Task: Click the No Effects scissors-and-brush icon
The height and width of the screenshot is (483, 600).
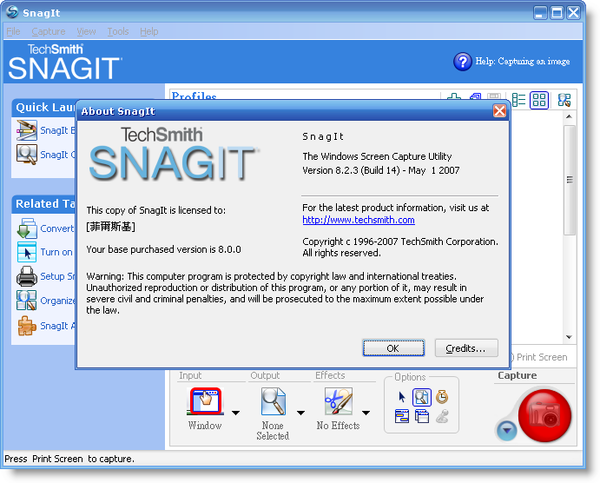Action: [338, 401]
